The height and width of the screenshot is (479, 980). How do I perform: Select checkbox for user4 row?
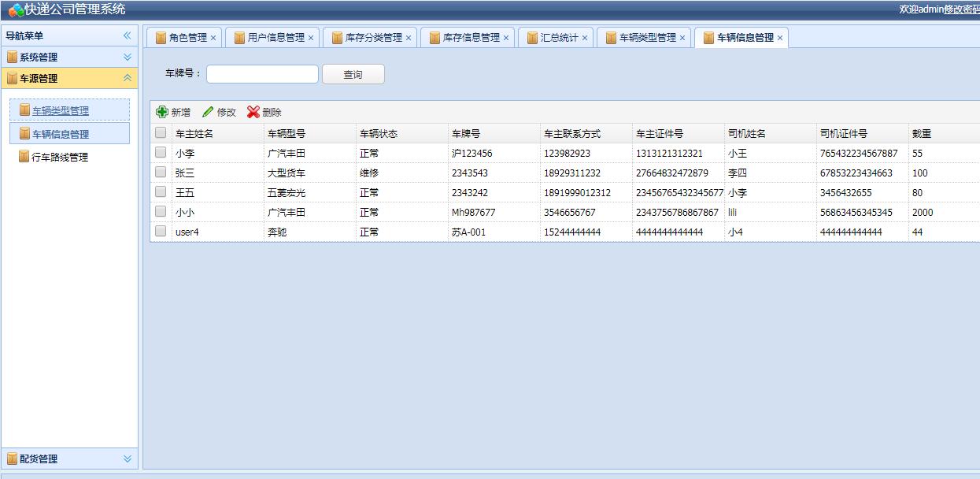161,231
